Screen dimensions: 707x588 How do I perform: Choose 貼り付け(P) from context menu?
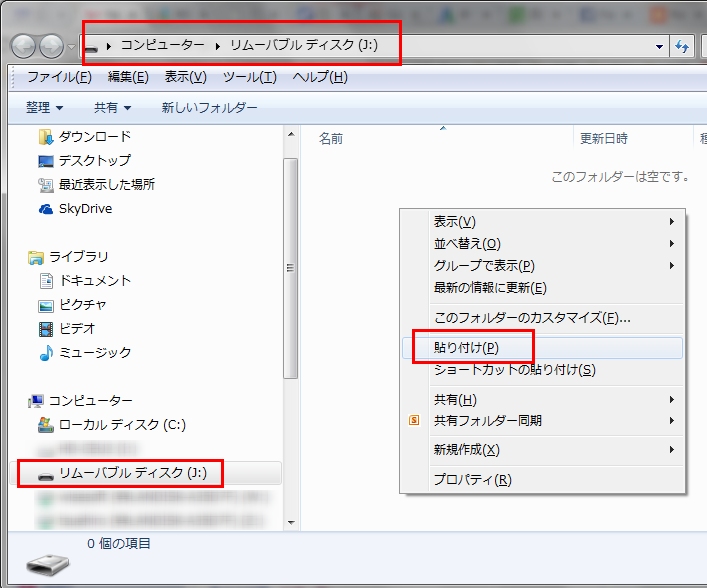pos(466,347)
